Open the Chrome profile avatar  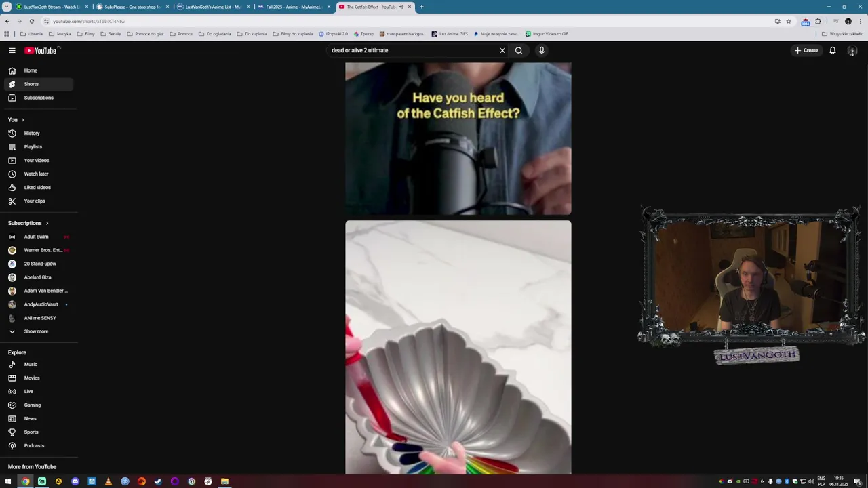click(848, 21)
